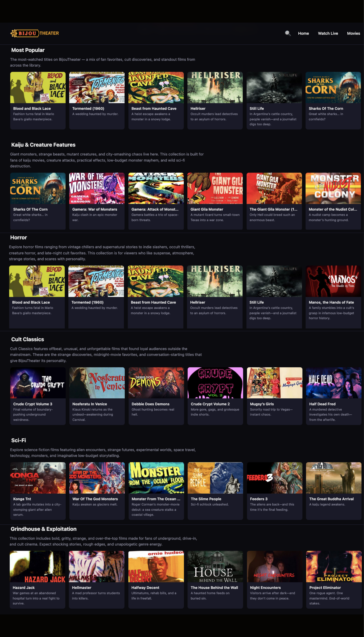Select the Horror section heading
Viewport: 364px width, 637px height.
pyautogui.click(x=18, y=237)
